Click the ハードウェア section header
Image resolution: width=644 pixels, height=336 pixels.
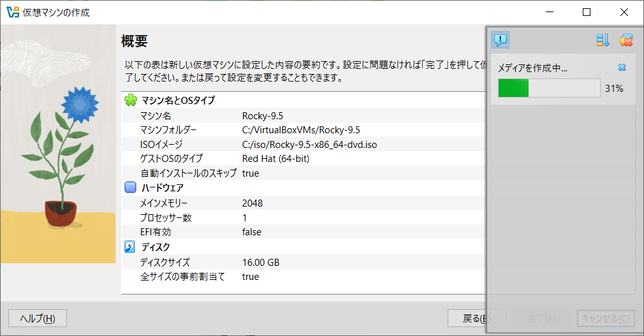tap(162, 187)
